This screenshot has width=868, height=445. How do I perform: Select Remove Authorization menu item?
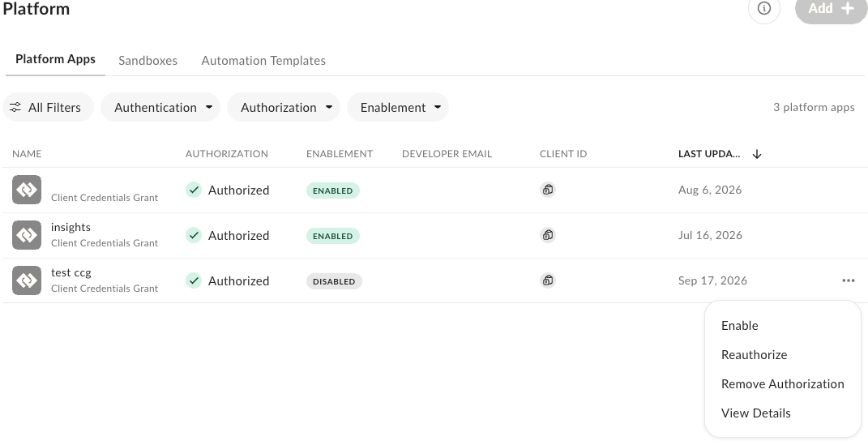click(783, 384)
